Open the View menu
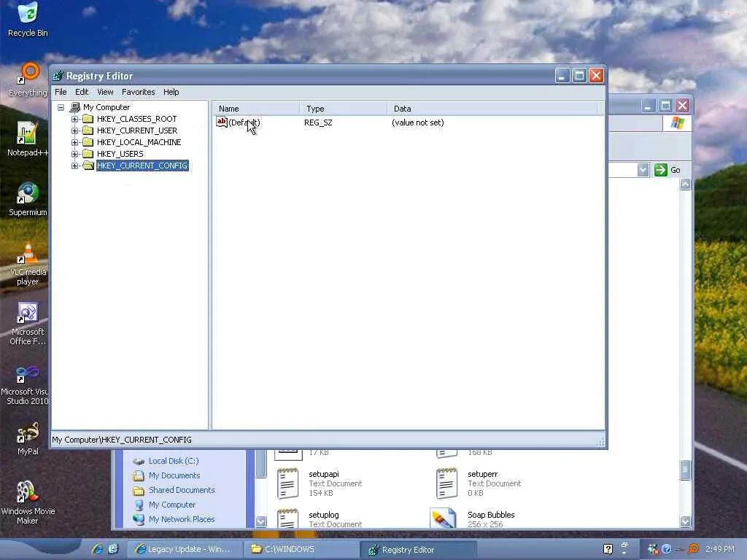 pos(105,92)
